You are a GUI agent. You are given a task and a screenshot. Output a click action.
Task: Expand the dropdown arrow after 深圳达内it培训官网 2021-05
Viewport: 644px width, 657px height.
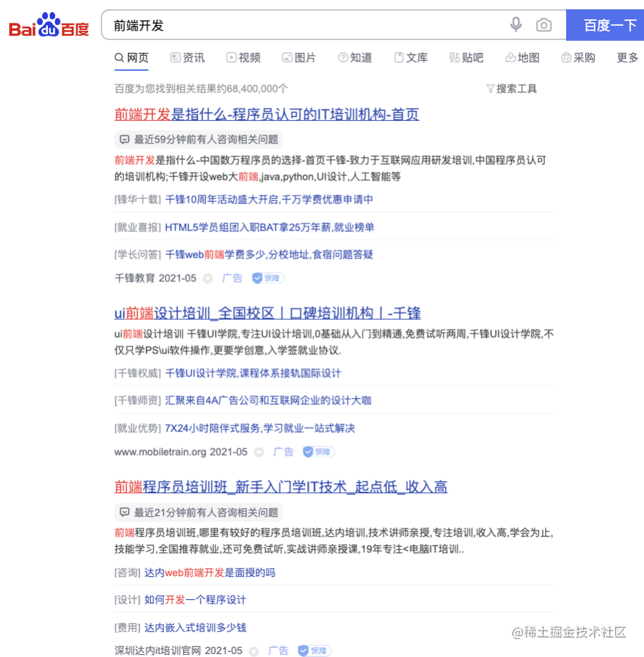(253, 651)
